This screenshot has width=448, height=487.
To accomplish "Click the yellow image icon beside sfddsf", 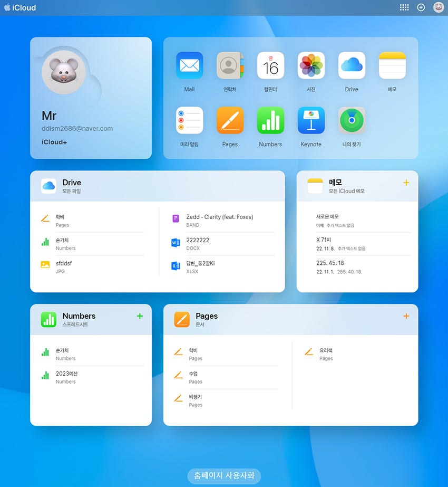I will (45, 265).
